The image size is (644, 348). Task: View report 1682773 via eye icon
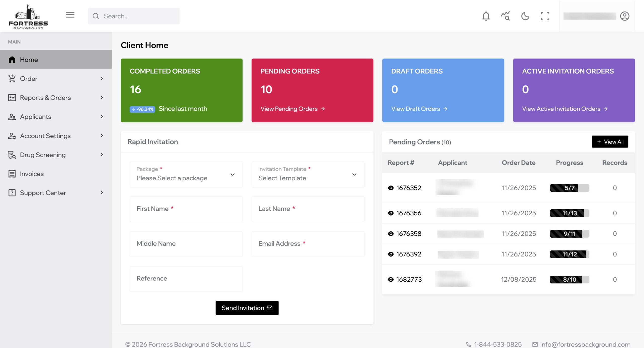pyautogui.click(x=391, y=279)
